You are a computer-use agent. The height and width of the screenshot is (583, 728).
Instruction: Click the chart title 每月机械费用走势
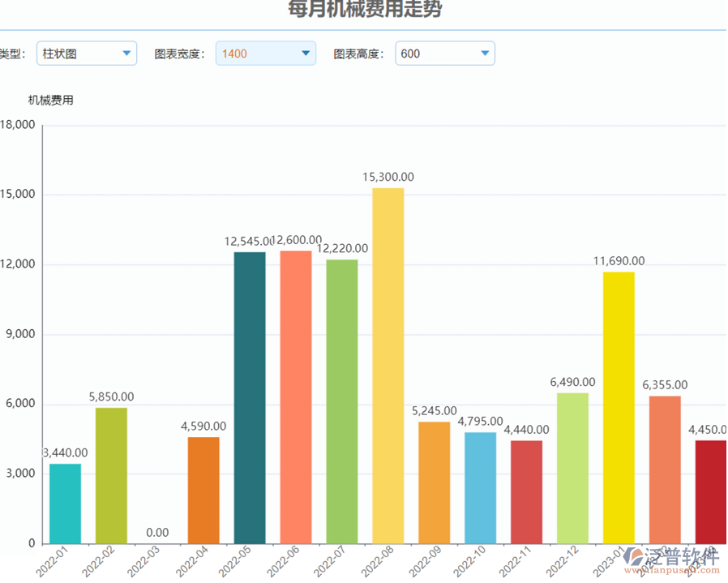(x=365, y=10)
